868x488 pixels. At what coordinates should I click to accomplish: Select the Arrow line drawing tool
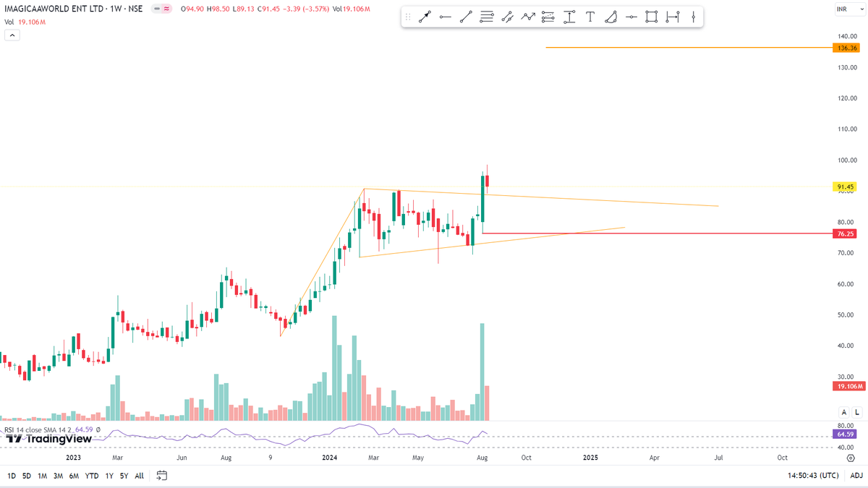425,17
